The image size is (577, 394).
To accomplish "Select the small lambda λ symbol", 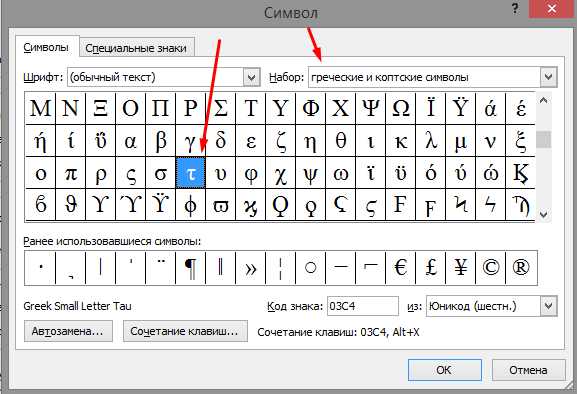I will pos(431,141).
